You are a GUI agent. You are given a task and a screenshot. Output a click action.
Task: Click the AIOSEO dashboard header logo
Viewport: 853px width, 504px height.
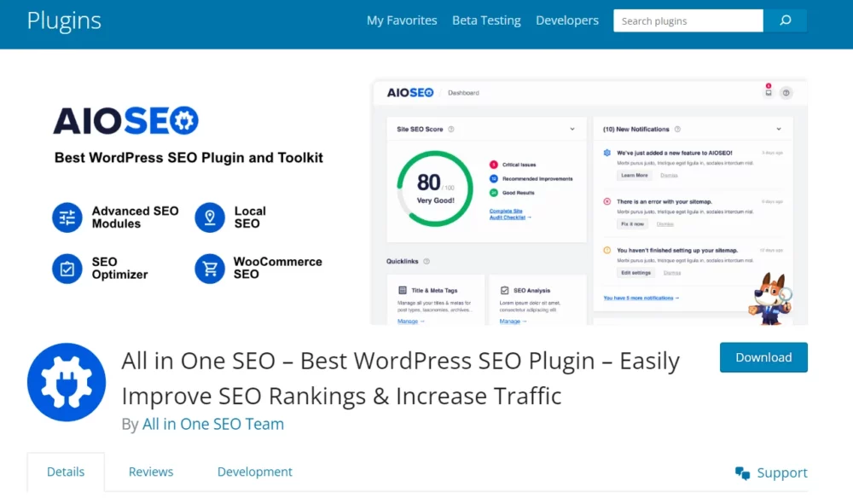(x=410, y=92)
